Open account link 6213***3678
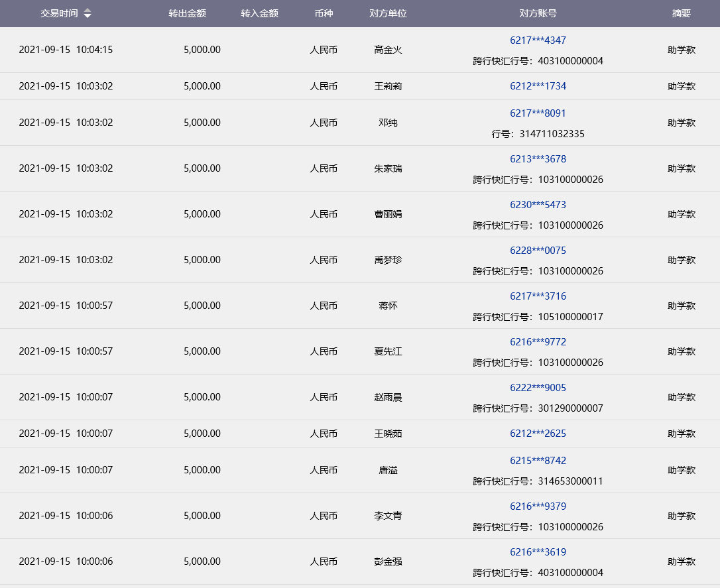This screenshot has height=588, width=720. 538,159
